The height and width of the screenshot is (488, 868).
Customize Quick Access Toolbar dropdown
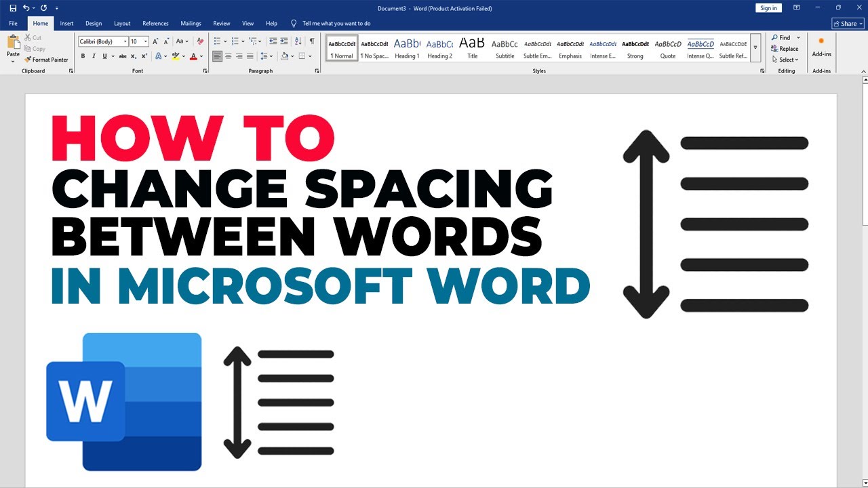pos(57,8)
